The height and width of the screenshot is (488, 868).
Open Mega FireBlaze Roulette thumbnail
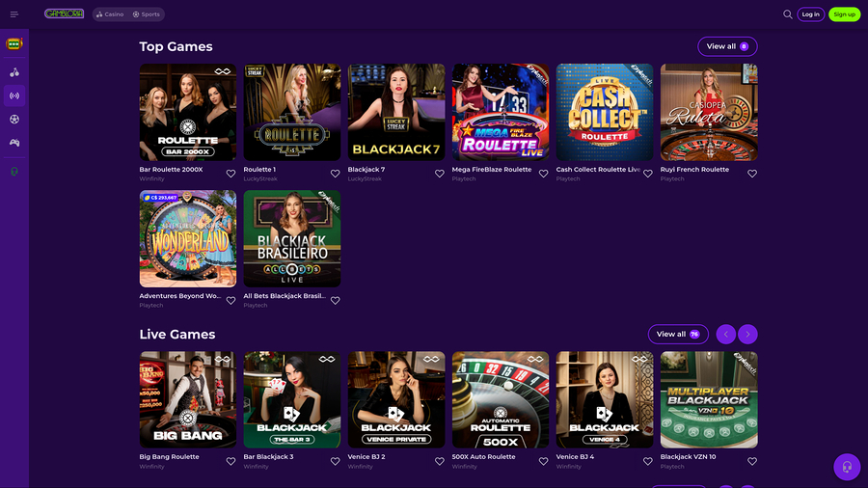point(501,112)
